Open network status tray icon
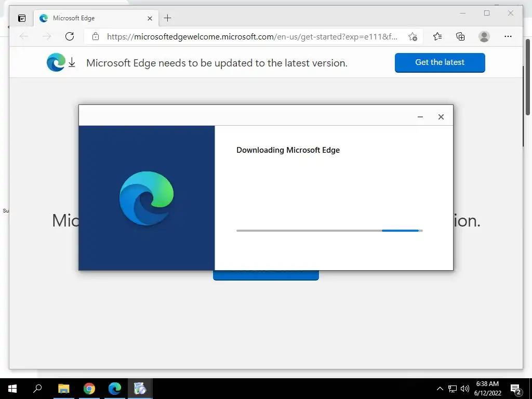532x399 pixels. (x=453, y=389)
